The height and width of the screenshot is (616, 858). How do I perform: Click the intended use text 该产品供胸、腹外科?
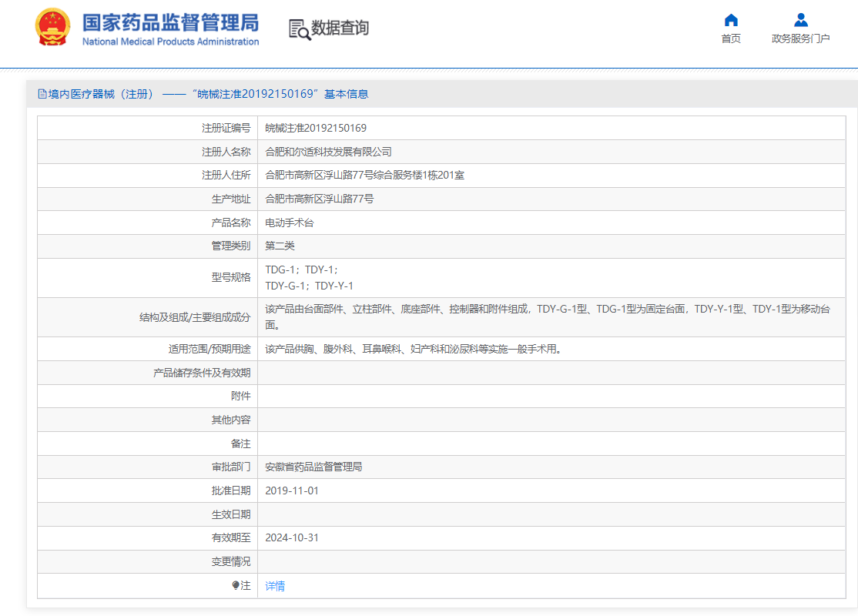click(x=414, y=349)
